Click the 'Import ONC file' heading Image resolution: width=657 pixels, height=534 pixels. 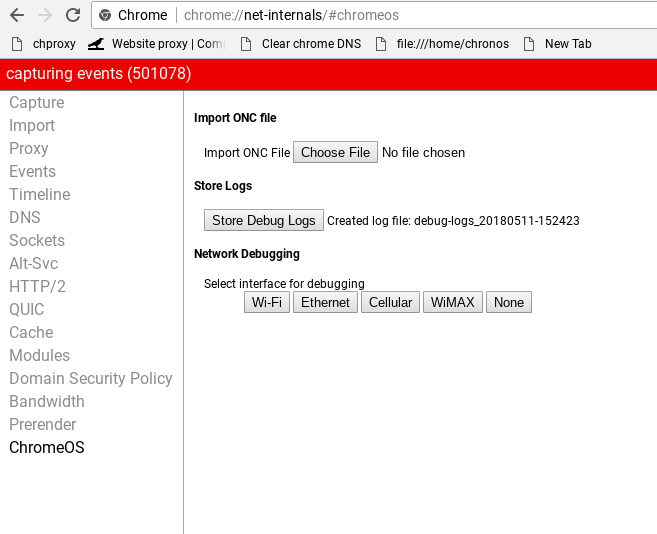click(x=235, y=118)
